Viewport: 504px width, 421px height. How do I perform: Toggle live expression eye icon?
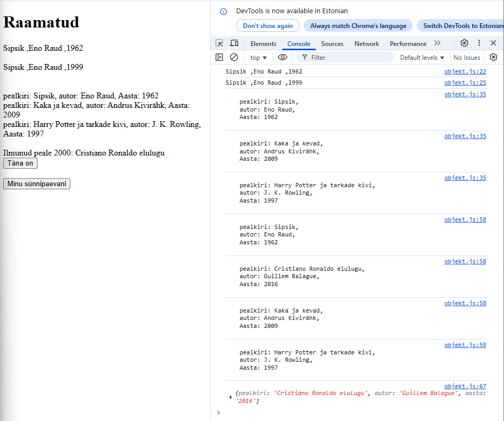(283, 57)
